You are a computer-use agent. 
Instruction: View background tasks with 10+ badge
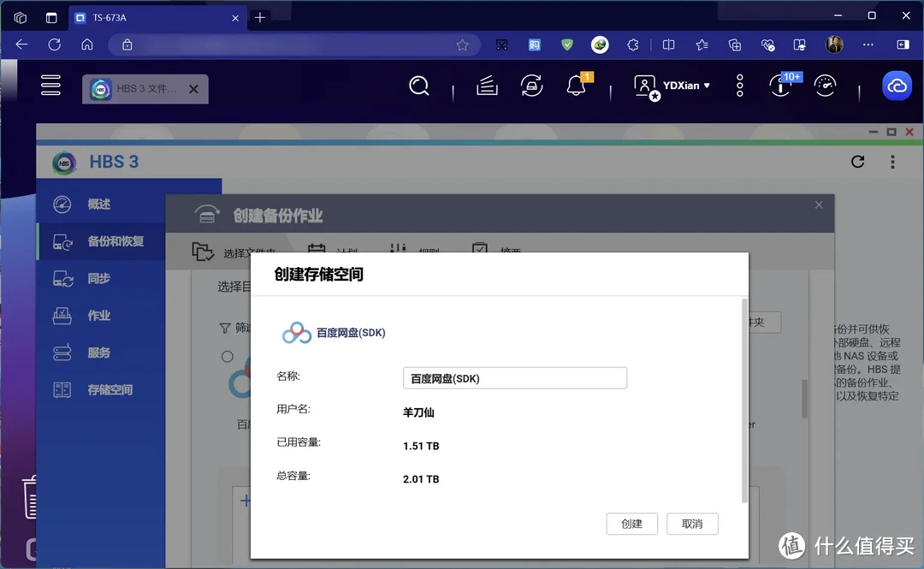(x=779, y=86)
